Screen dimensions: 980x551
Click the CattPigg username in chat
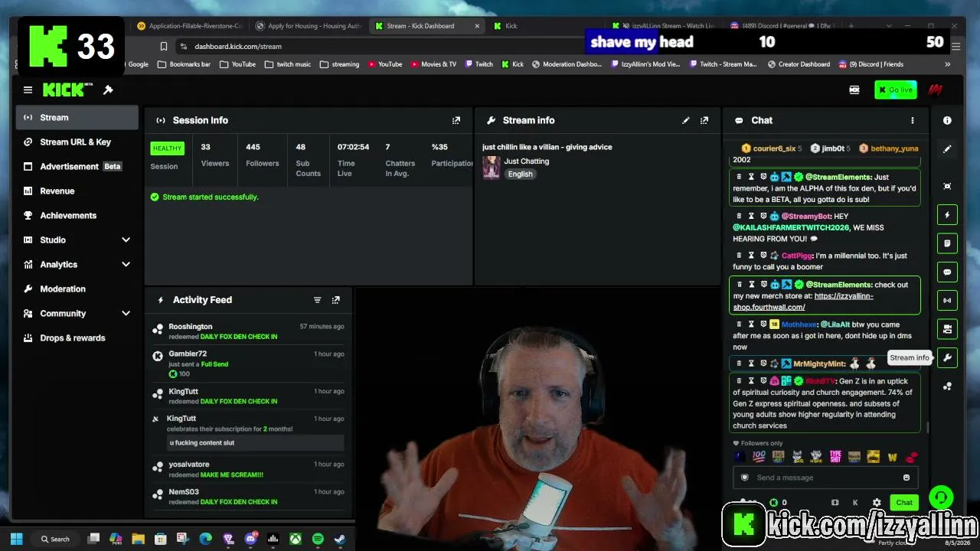pyautogui.click(x=797, y=256)
